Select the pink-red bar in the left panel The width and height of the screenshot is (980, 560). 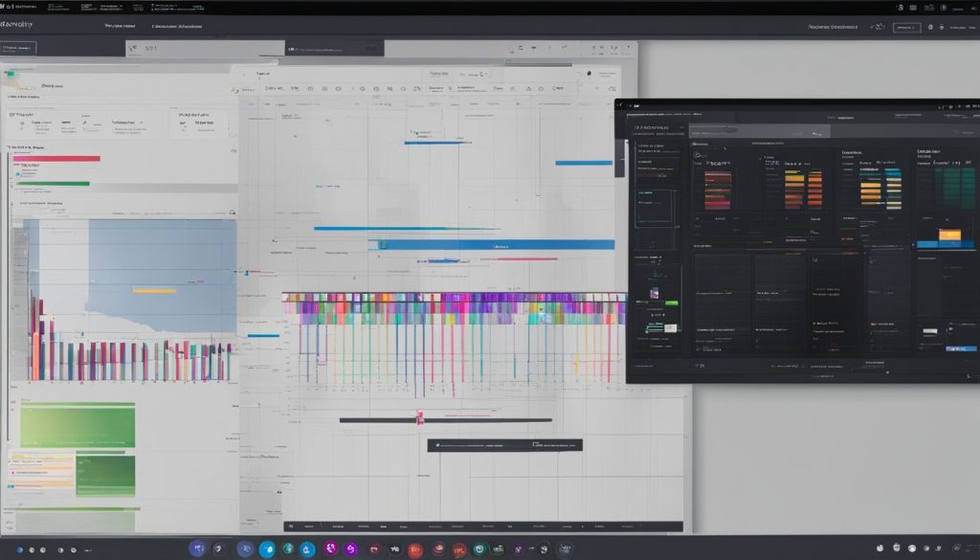point(56,159)
